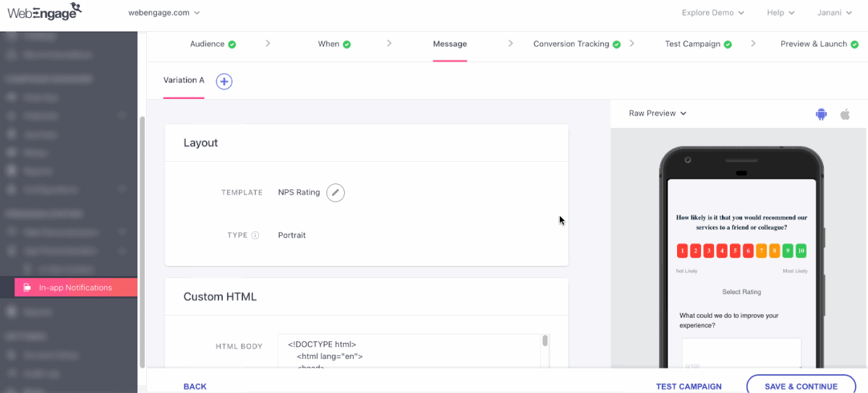Click the Type info icon
The image size is (868, 393).
255,236
